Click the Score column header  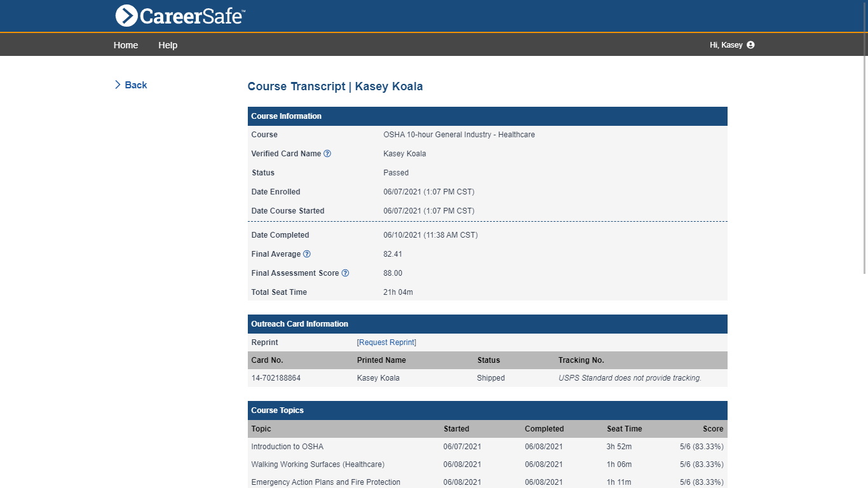713,429
